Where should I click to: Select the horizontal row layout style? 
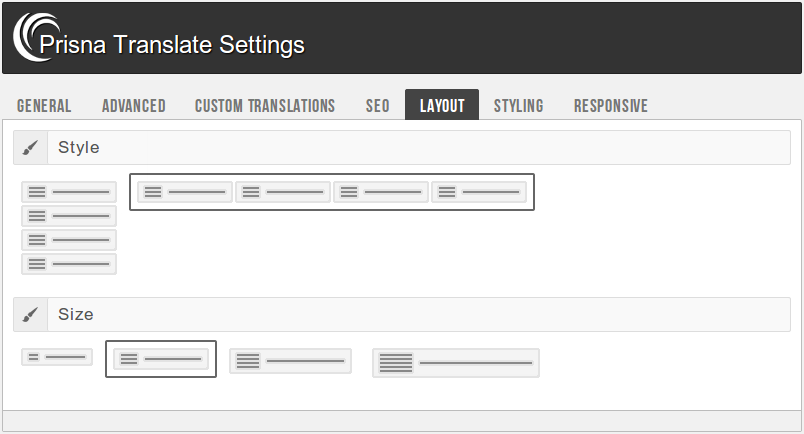coord(332,192)
